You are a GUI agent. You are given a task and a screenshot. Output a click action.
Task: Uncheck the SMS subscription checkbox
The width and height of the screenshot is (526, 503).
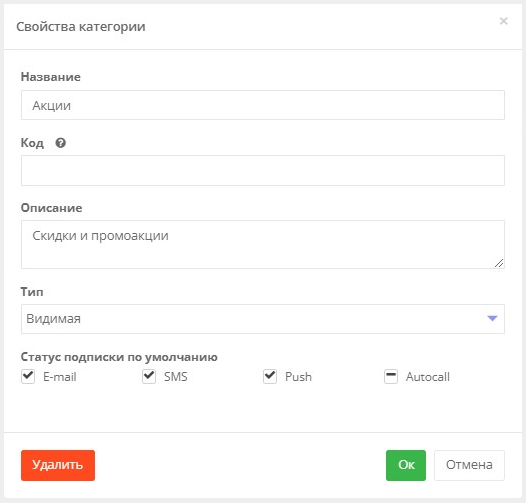[149, 376]
